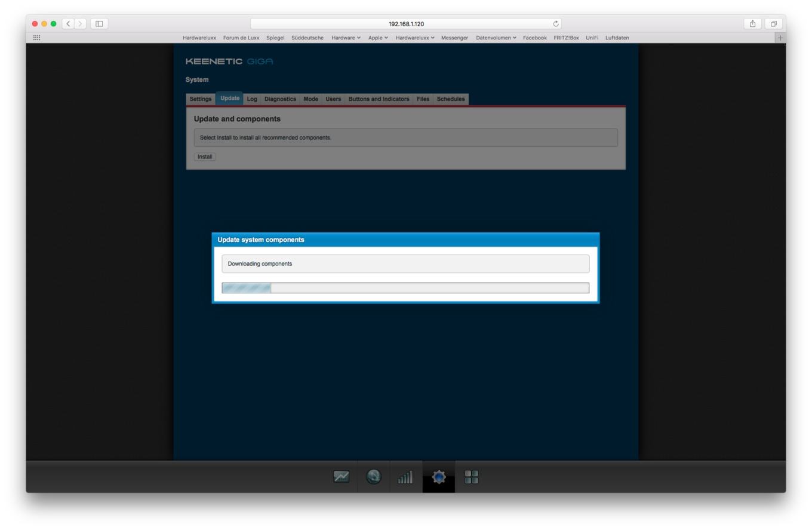Click the download progress bar
The height and width of the screenshot is (530, 812).
tap(405, 288)
